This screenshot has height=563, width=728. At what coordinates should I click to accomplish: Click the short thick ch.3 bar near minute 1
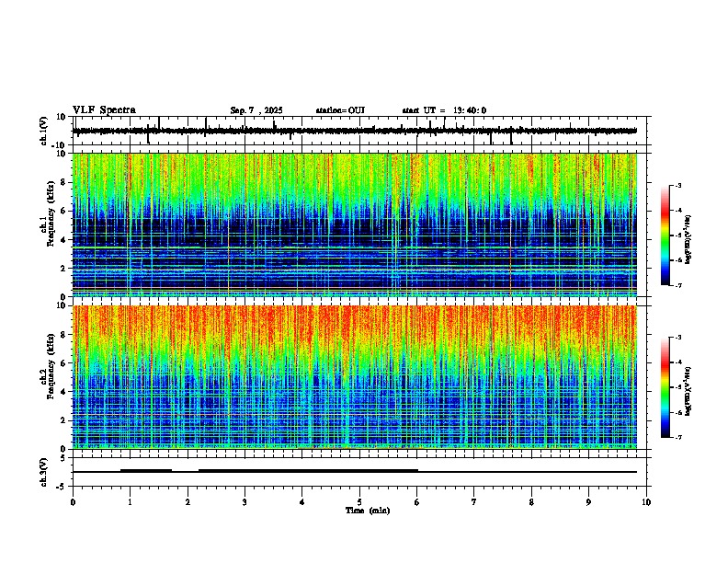146,470
